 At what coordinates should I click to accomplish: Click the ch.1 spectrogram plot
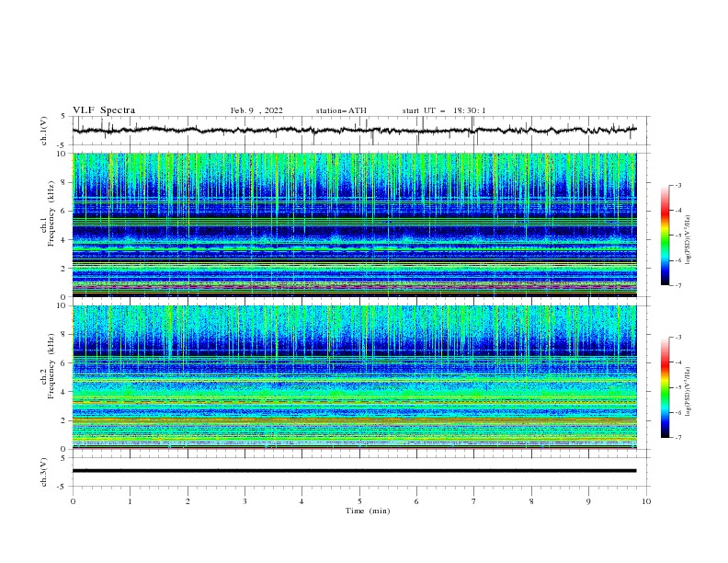(354, 224)
